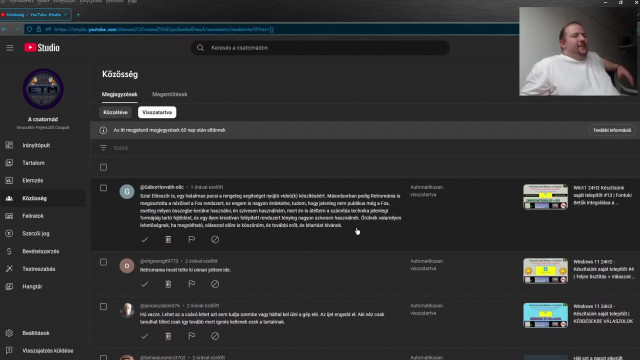This screenshot has width=640, height=360.
Task: Open GáborHorváth commenter avatar
Action: (x=127, y=192)
